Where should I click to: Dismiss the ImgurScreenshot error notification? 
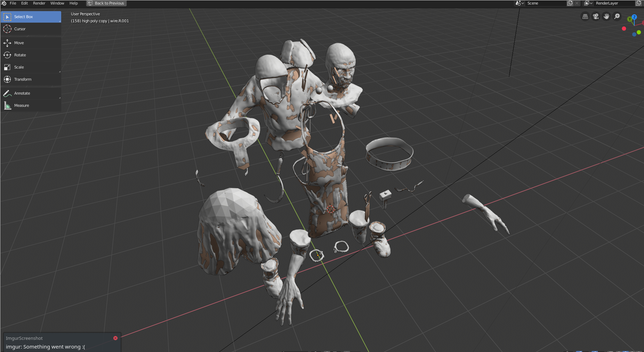pyautogui.click(x=115, y=338)
